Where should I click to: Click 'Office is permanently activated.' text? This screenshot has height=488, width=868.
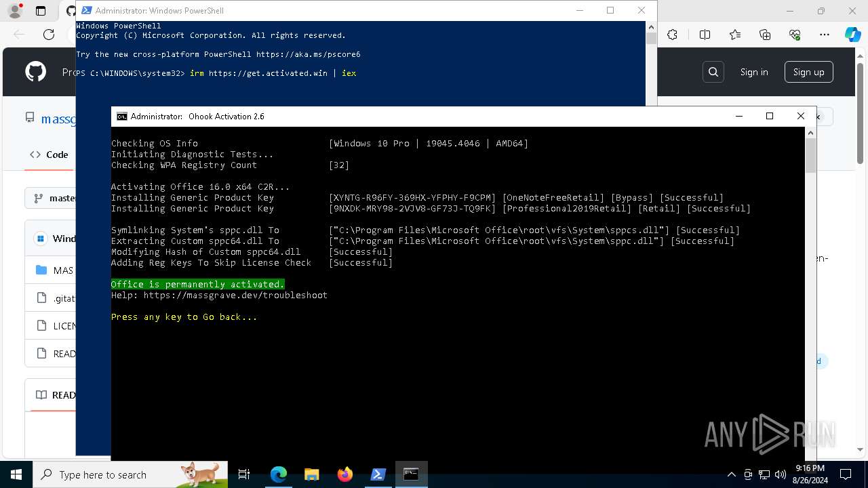[x=198, y=284]
